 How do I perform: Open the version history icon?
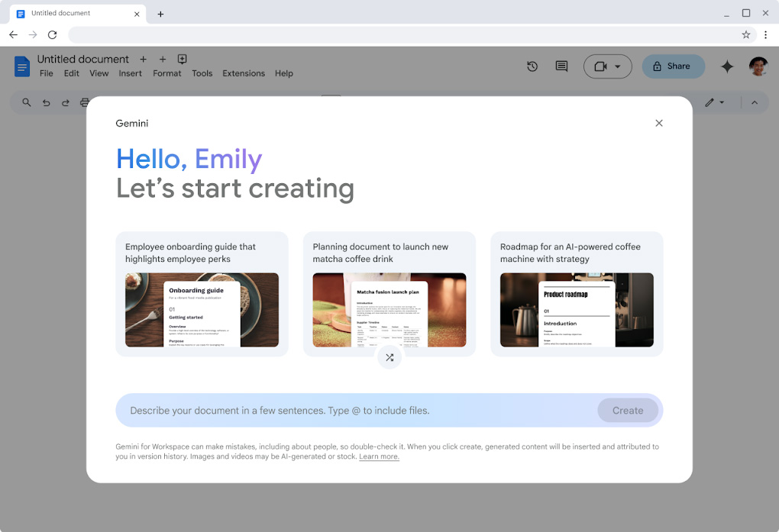pos(532,66)
